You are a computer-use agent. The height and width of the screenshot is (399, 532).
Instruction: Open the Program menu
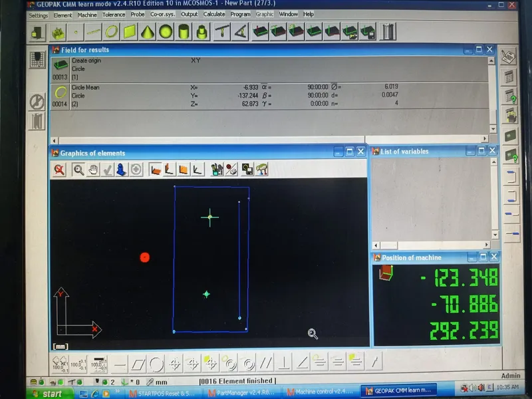pos(240,14)
